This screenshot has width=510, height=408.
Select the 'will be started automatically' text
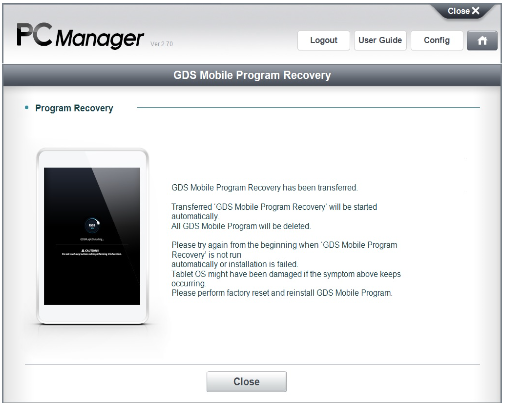click(274, 211)
